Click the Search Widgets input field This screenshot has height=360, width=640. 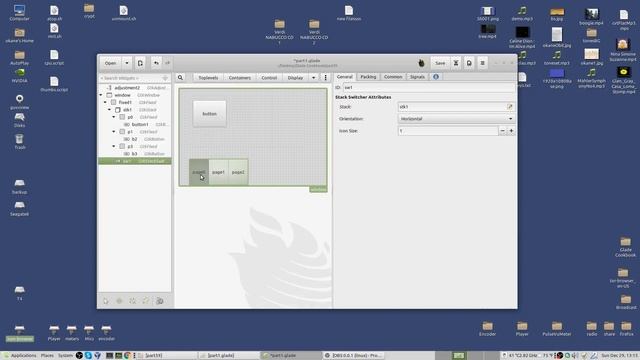(134, 78)
